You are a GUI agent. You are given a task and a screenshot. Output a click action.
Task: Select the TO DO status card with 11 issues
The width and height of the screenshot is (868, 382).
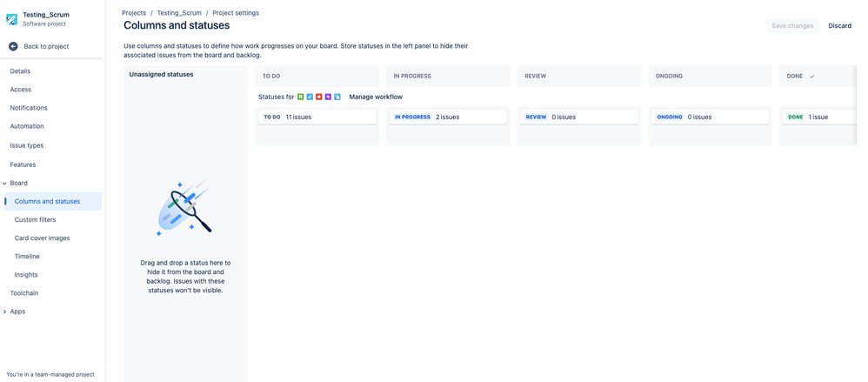click(x=317, y=117)
